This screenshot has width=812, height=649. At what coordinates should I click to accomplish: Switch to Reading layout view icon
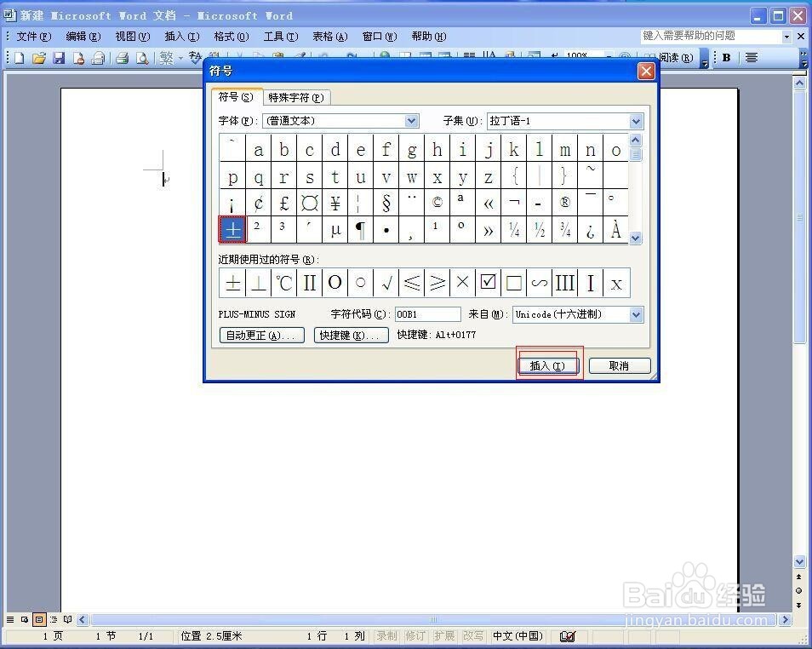[68, 619]
